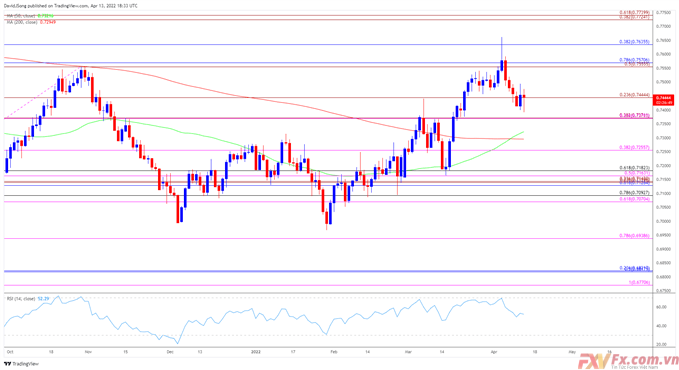Click the 0.70000 price axis tick
This screenshot has height=370, width=679.
(663, 221)
